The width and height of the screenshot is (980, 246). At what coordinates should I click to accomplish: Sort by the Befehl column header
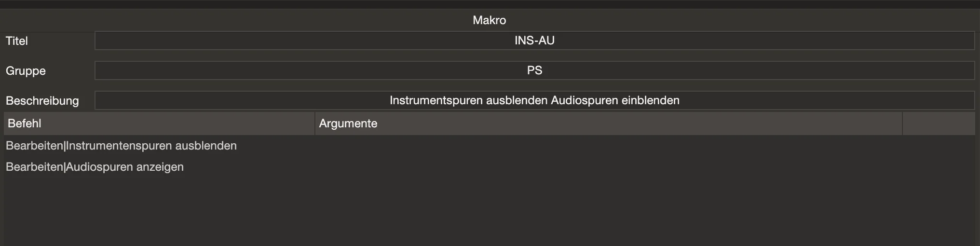159,123
